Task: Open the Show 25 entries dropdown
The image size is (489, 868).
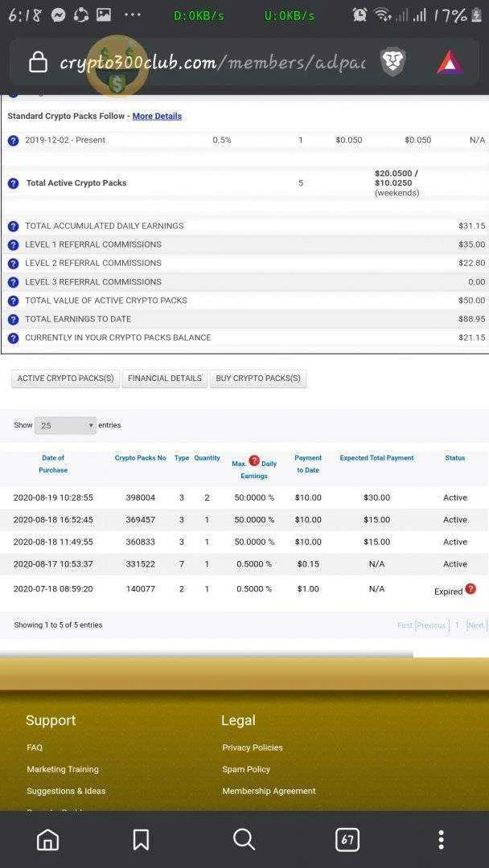Action: tap(65, 426)
